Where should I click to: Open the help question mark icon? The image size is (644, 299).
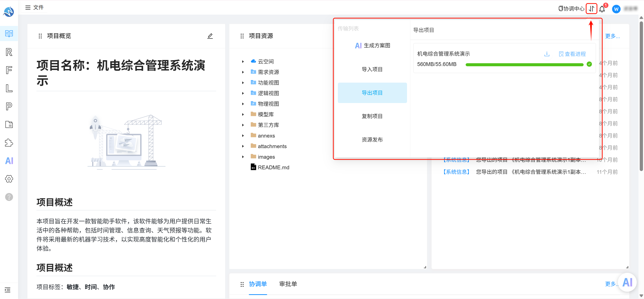click(9, 197)
